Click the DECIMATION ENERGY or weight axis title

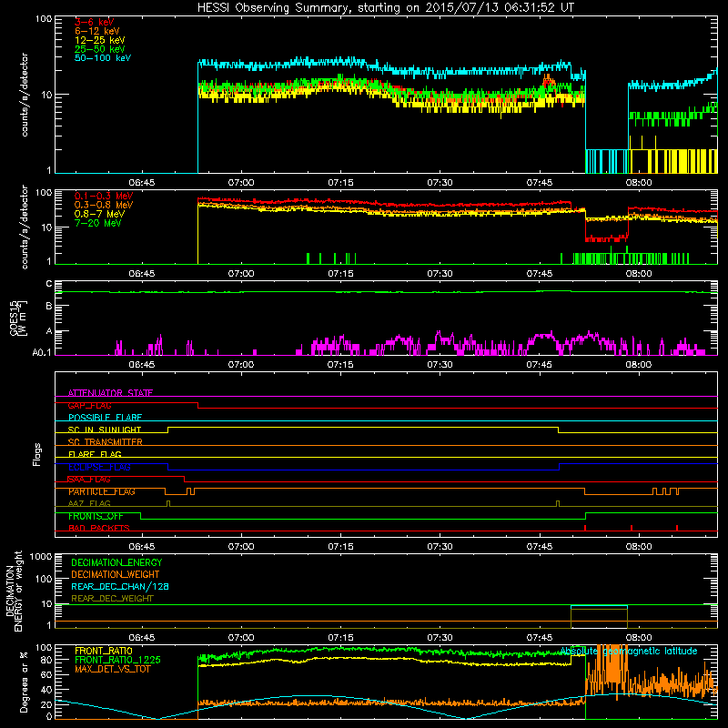pyautogui.click(x=14, y=591)
